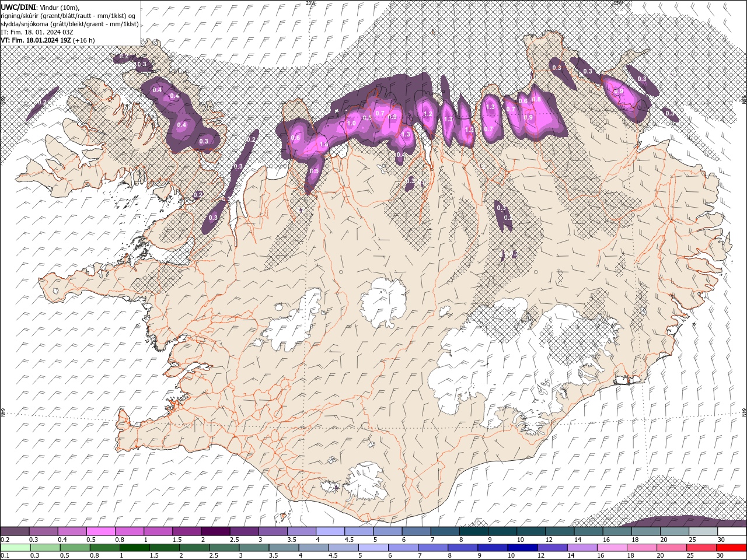
Task: Select the magenta 0.8 swatch in the snow legend
Action: (130, 531)
